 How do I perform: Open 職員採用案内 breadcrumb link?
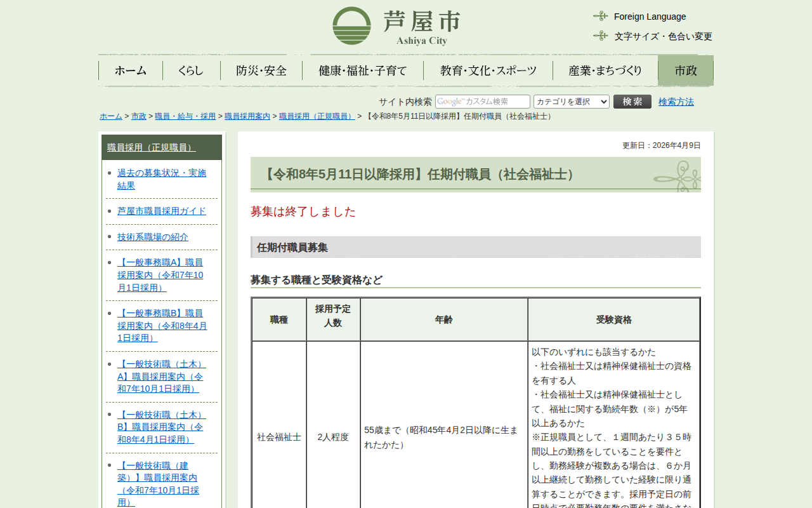pos(247,116)
